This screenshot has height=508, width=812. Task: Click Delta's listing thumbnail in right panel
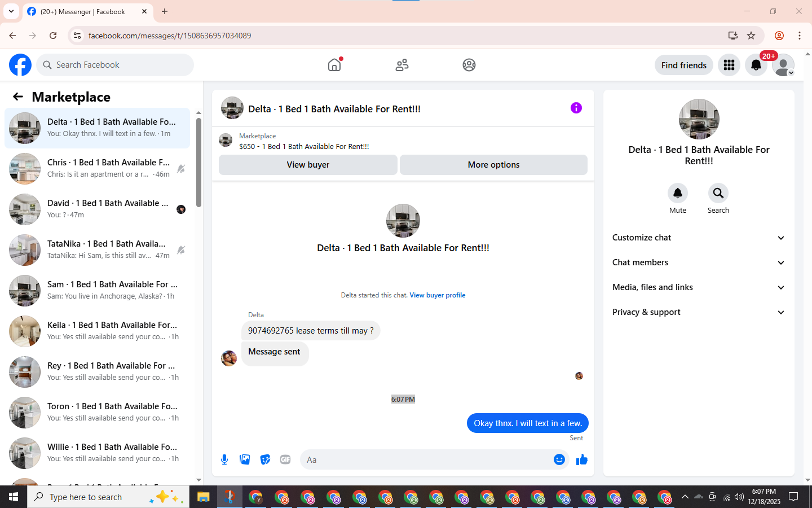pos(699,119)
